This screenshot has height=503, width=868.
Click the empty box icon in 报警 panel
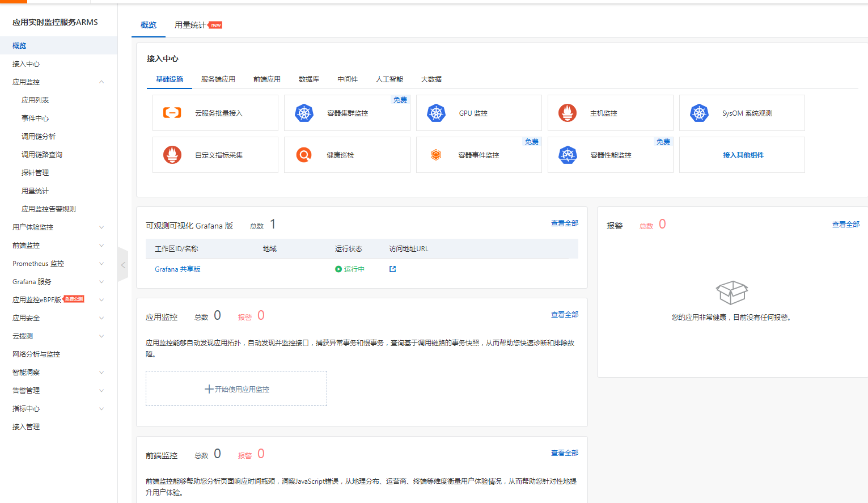pyautogui.click(x=732, y=293)
